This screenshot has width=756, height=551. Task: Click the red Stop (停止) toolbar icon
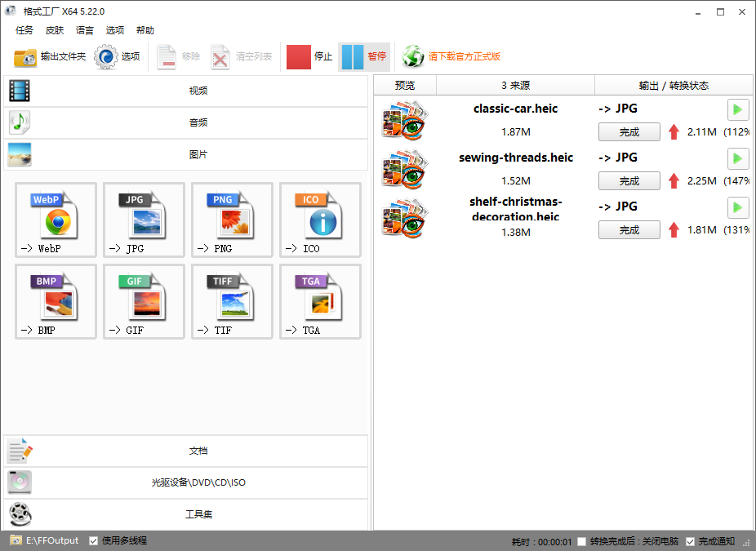pyautogui.click(x=299, y=57)
